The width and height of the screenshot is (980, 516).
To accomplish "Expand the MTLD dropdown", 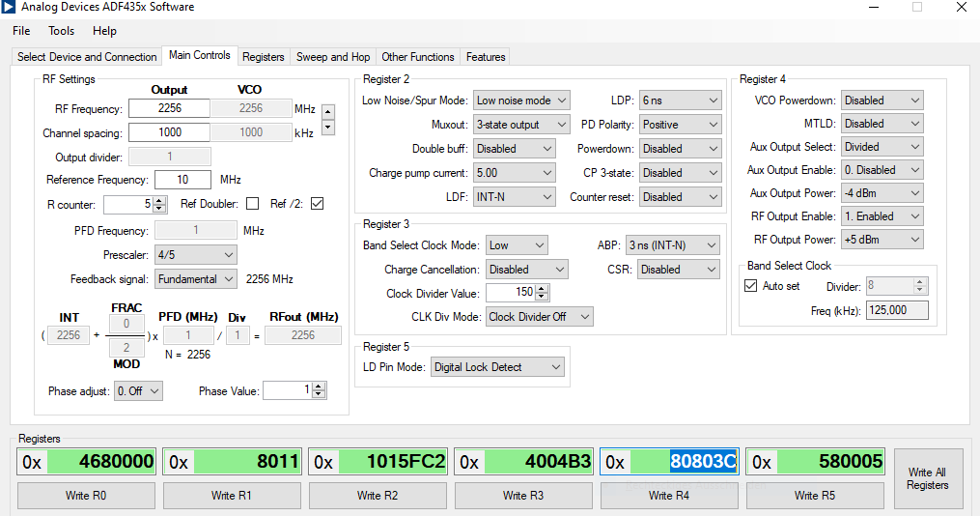I will (882, 124).
